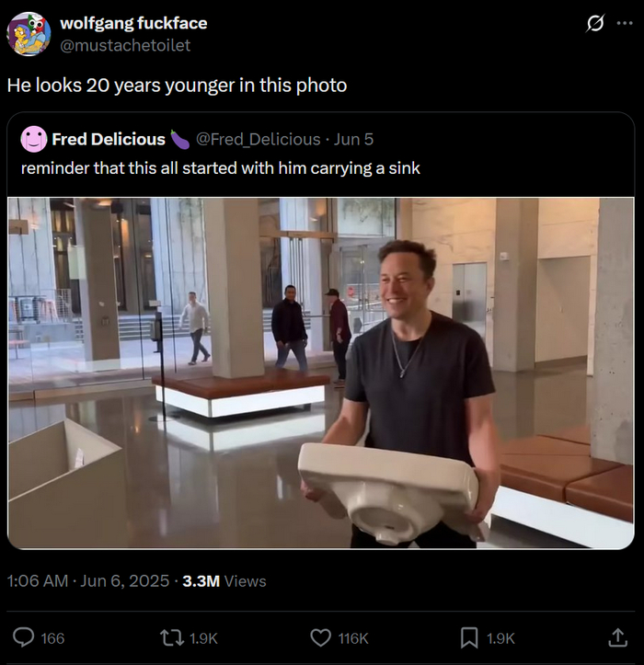Open wolfgang's profile picture avatar
Screen dimensions: 644x665
click(29, 33)
